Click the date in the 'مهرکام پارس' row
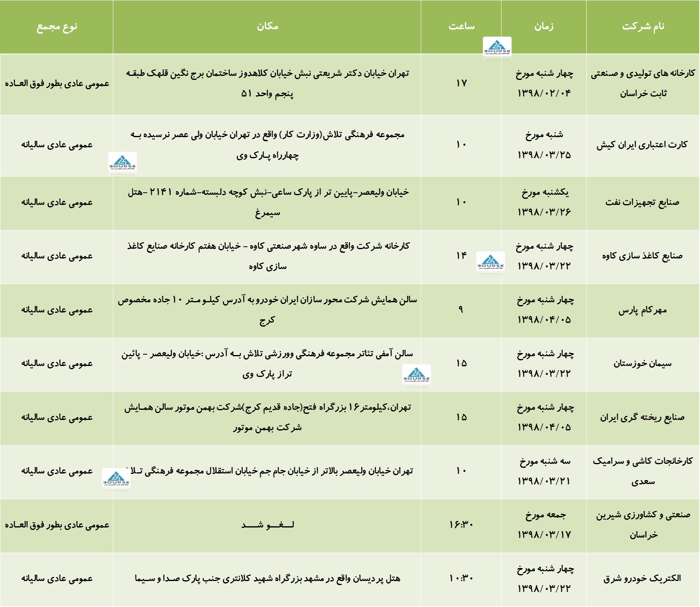 tap(544, 310)
